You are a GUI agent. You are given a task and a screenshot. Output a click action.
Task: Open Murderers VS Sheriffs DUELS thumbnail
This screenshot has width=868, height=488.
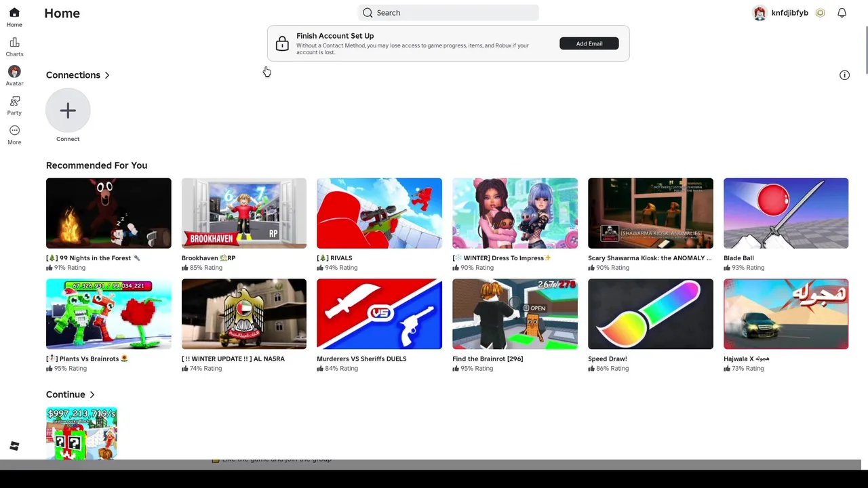[x=379, y=314]
